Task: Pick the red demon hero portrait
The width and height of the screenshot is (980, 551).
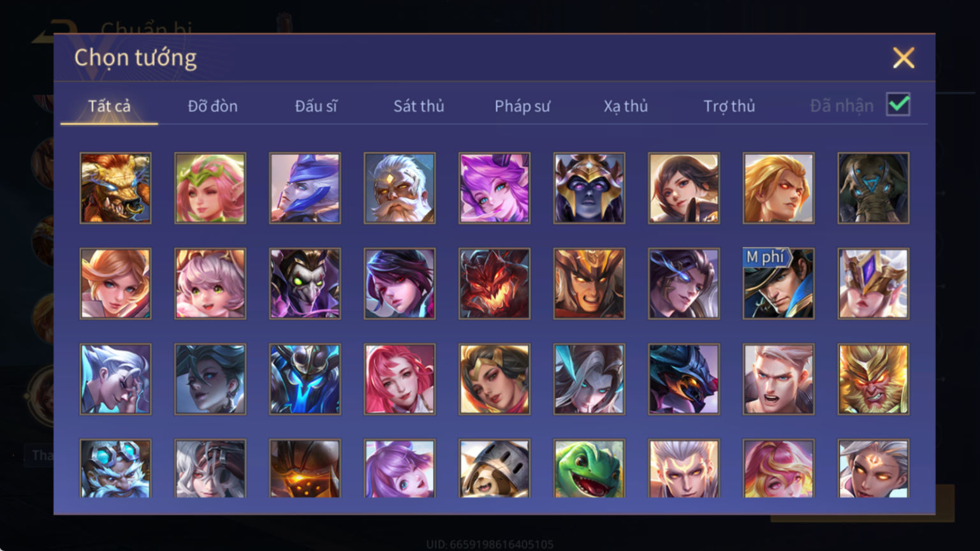Action: [494, 284]
